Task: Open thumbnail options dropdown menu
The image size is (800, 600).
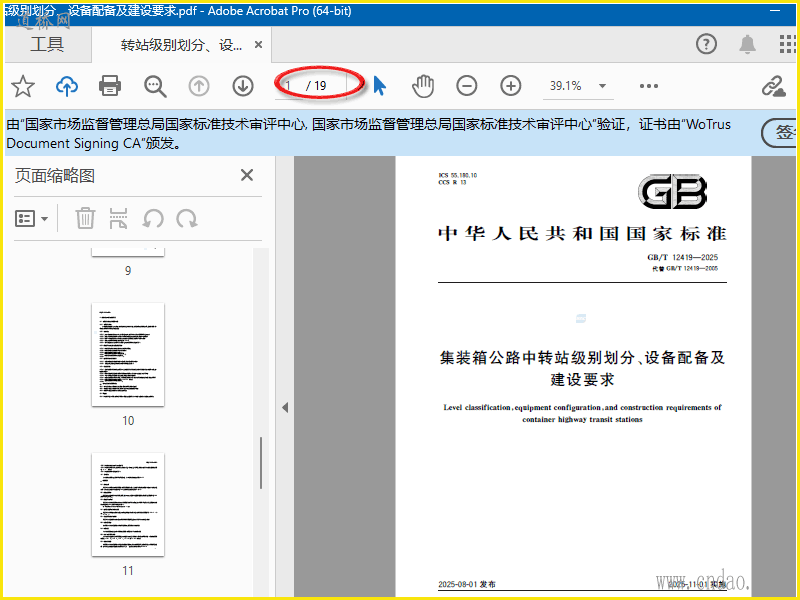Action: pyautogui.click(x=31, y=219)
